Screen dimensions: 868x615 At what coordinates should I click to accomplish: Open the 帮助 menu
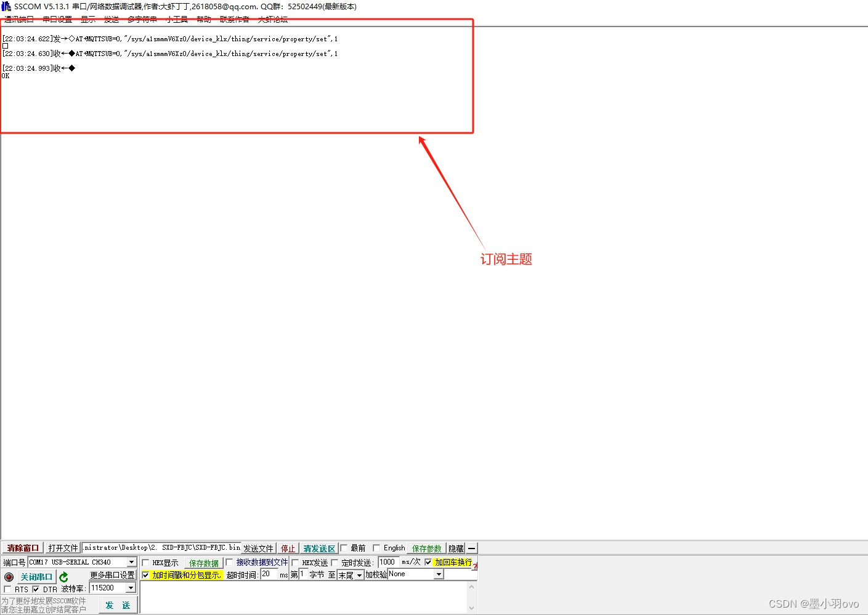click(x=204, y=20)
